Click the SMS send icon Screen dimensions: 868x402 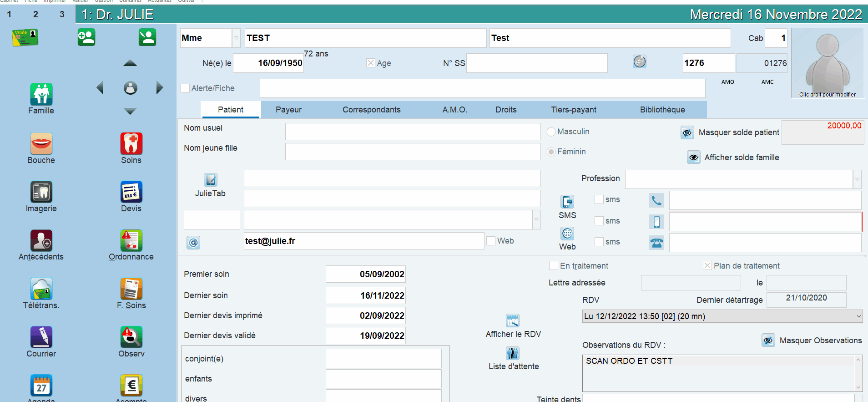point(567,202)
